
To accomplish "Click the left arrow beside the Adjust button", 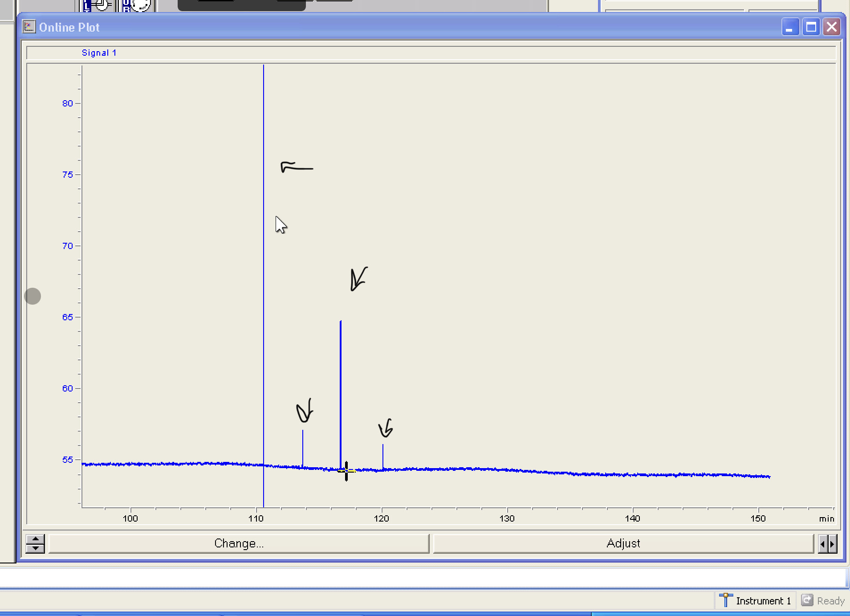I will tap(822, 544).
